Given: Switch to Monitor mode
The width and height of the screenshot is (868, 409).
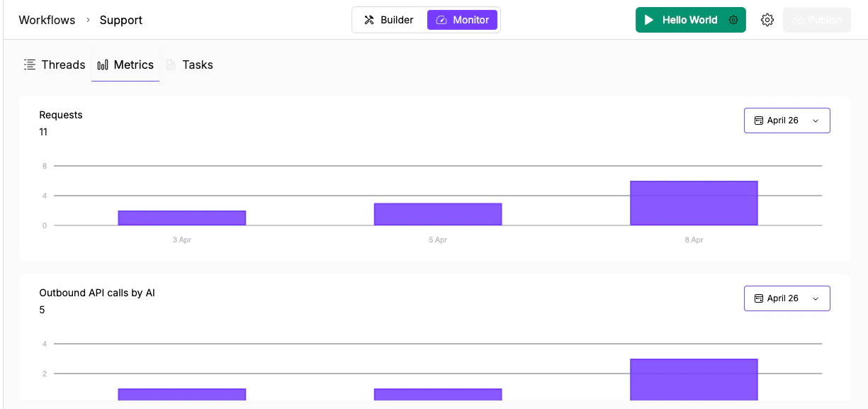Looking at the screenshot, I should pyautogui.click(x=463, y=20).
